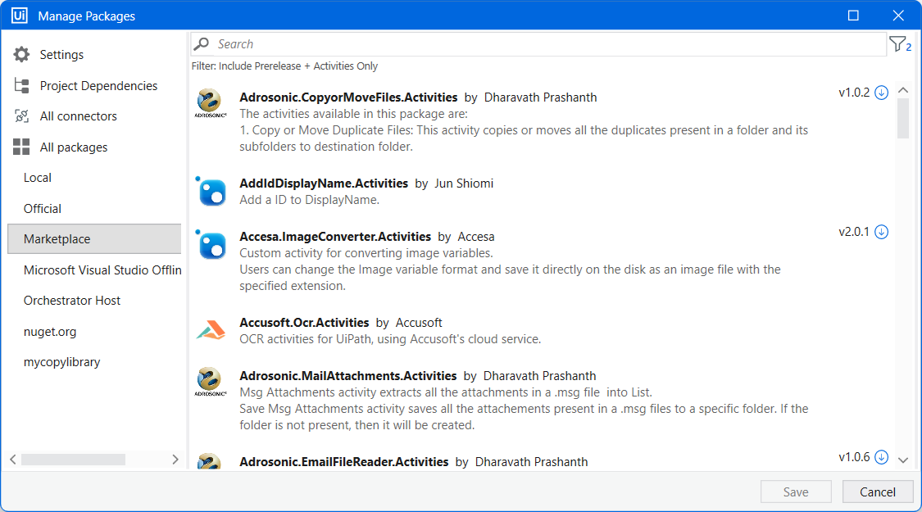Select Adrosonic.CopyorMoveFiles.Activities package title

pos(348,97)
